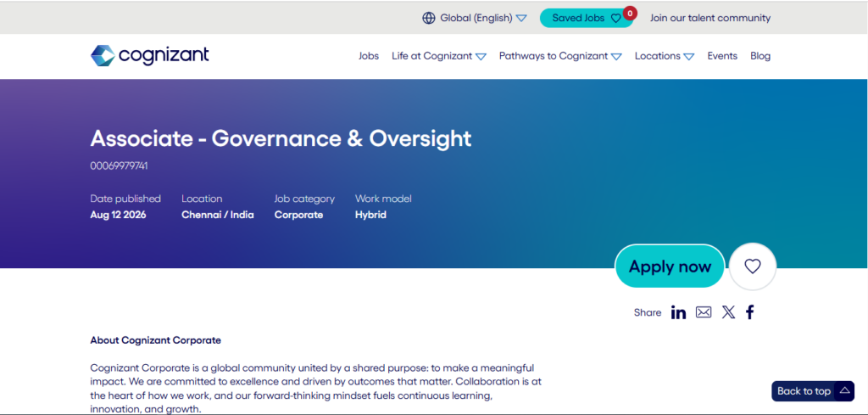Screen dimensions: 868x415
Task: Open Saved Jobs
Action: coord(587,18)
